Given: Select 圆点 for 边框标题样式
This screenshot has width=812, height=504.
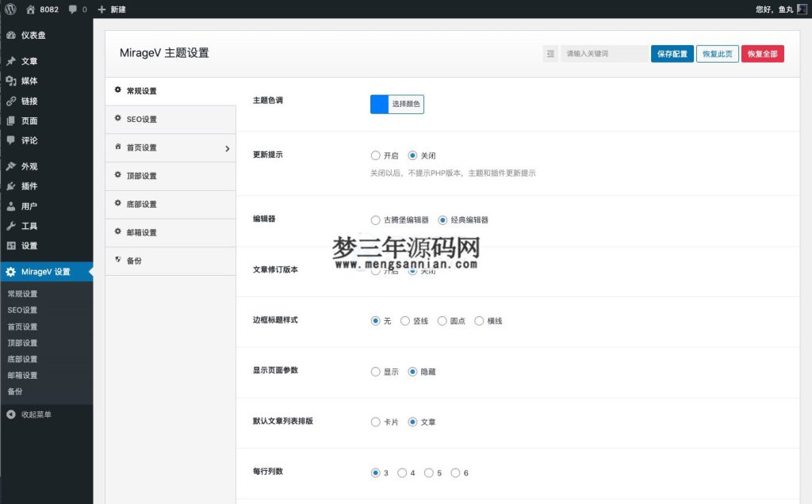Looking at the screenshot, I should (440, 321).
